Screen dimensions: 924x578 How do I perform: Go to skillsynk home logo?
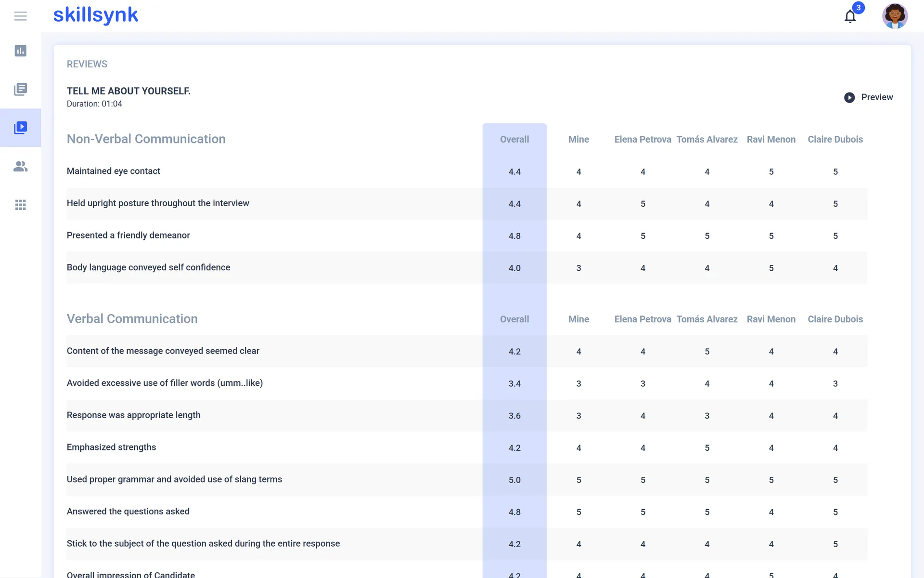point(95,15)
